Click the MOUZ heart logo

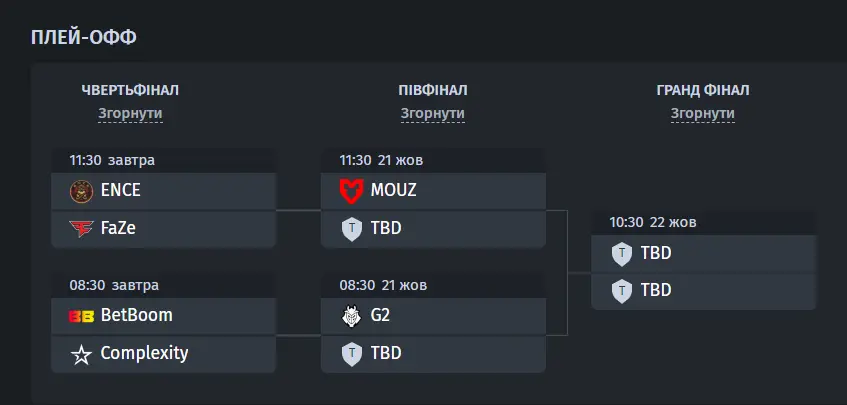tap(352, 191)
